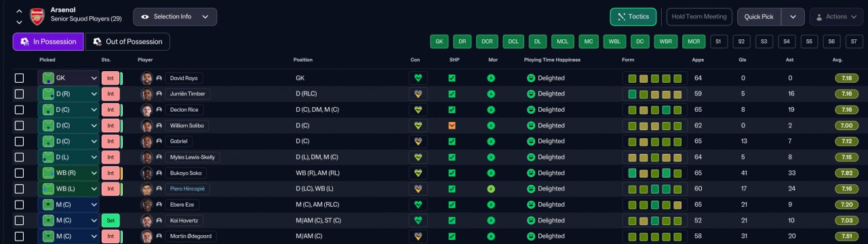868x244 pixels.
Task: Click David Raya's happiness smiley icon
Action: point(531,78)
